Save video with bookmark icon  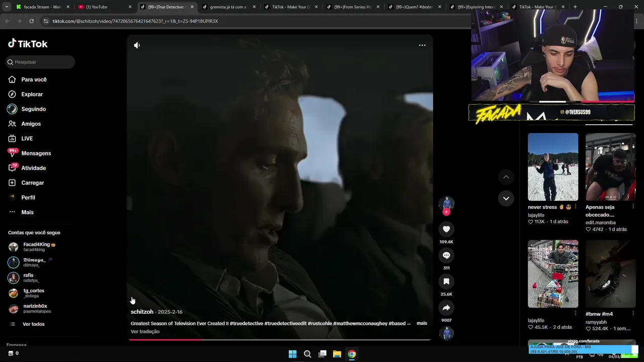coord(446,282)
